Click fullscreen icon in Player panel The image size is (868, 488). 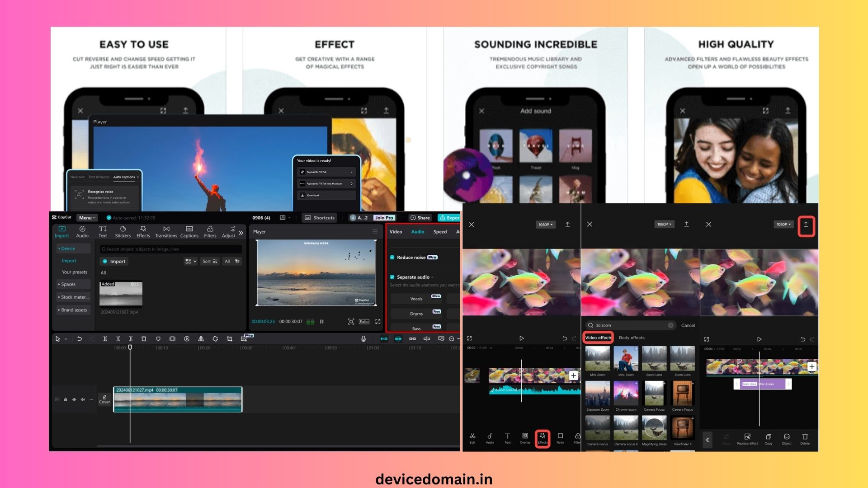point(378,322)
